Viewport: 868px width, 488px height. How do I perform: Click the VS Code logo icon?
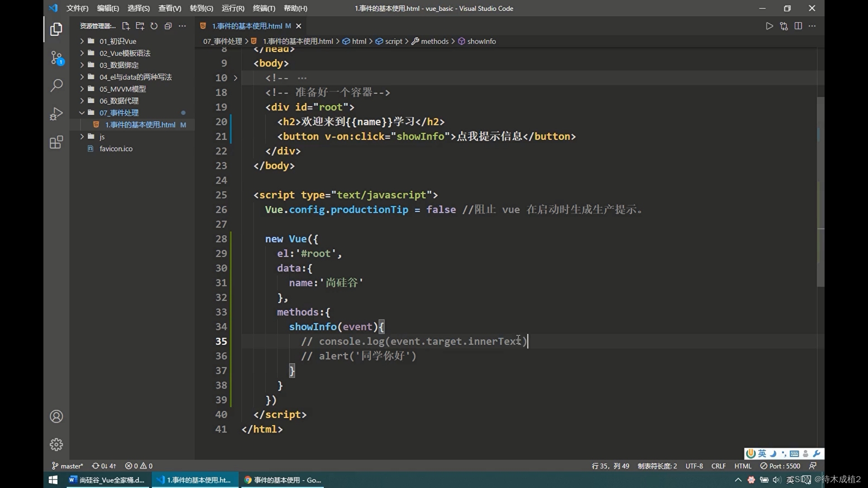pyautogui.click(x=53, y=8)
